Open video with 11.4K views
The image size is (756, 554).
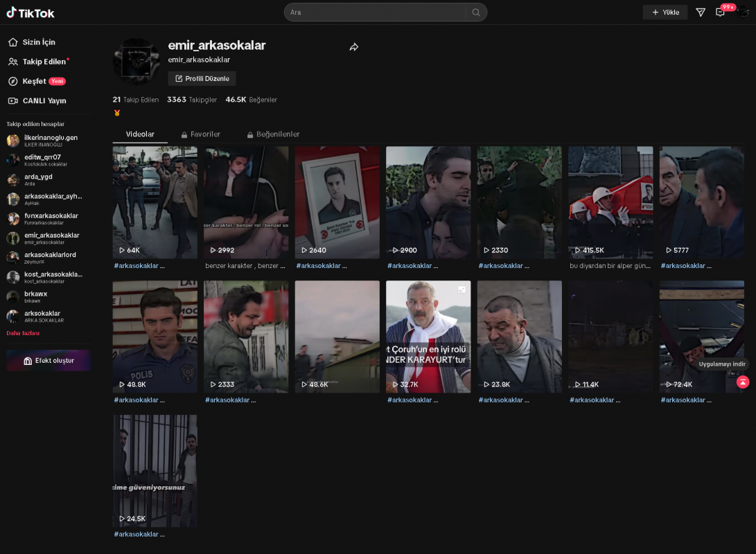(610, 337)
